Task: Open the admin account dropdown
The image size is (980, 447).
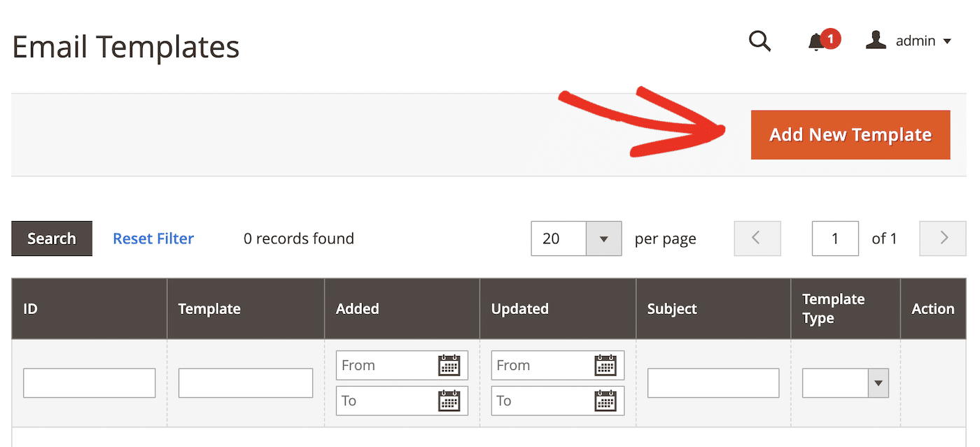Action: click(909, 41)
